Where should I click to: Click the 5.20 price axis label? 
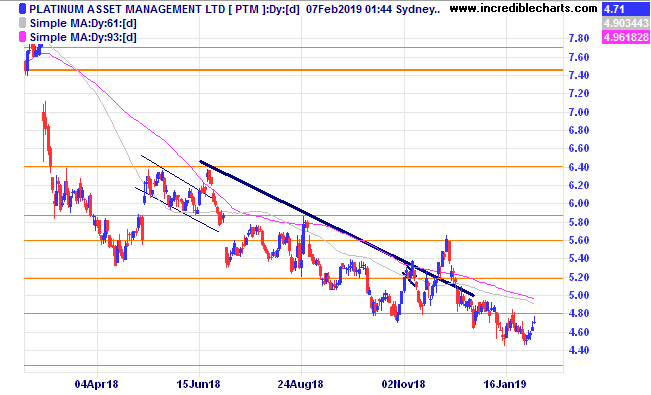tap(579, 277)
